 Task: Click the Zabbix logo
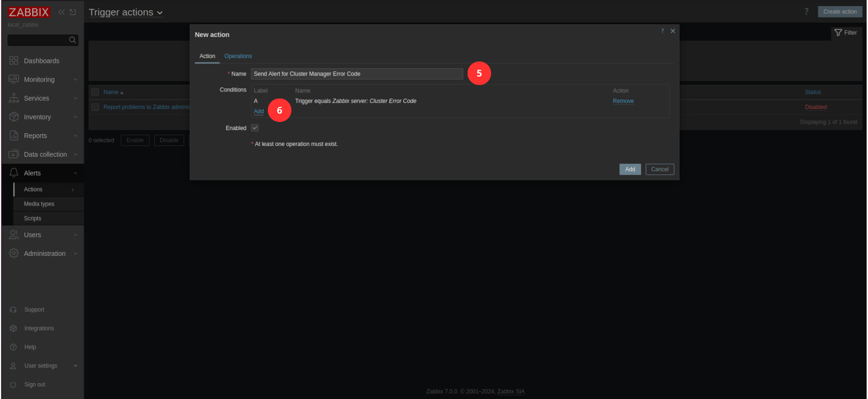click(29, 12)
